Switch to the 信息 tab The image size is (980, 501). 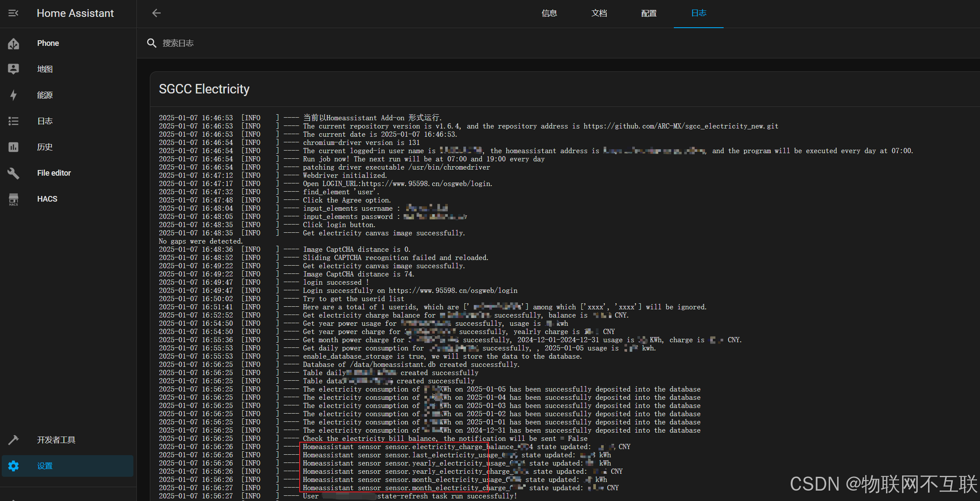[549, 13]
